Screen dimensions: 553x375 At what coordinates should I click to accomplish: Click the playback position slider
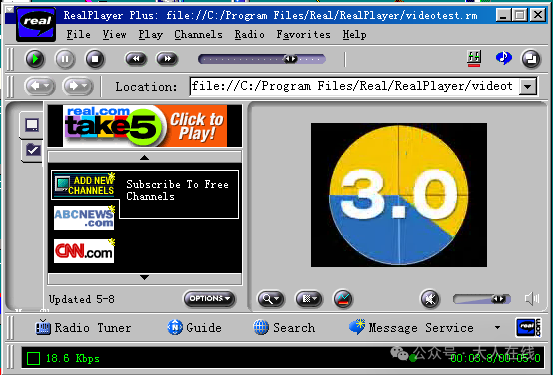point(262,59)
